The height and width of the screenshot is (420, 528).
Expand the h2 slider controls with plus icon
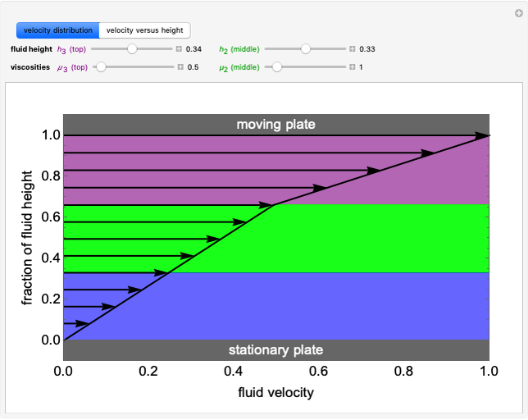[353, 49]
